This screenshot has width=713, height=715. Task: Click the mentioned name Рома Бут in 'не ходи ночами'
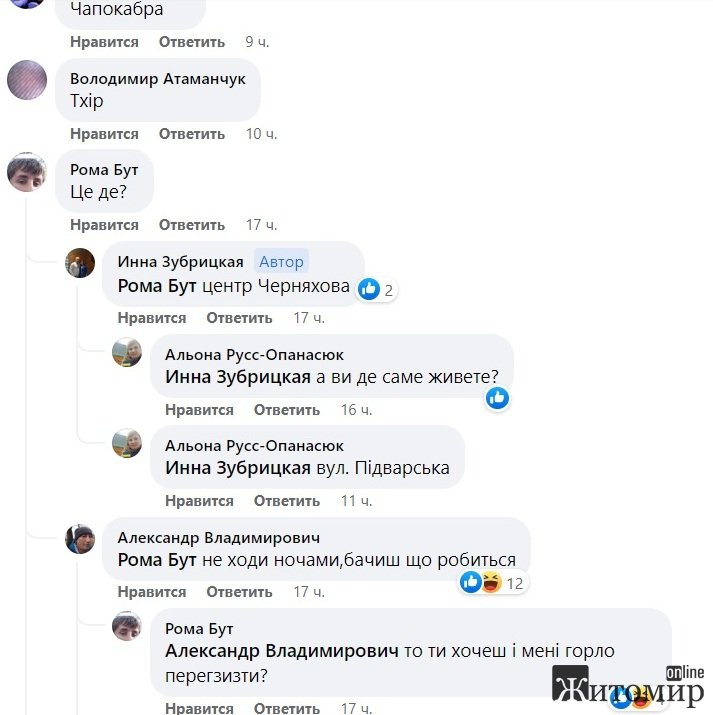(x=157, y=560)
